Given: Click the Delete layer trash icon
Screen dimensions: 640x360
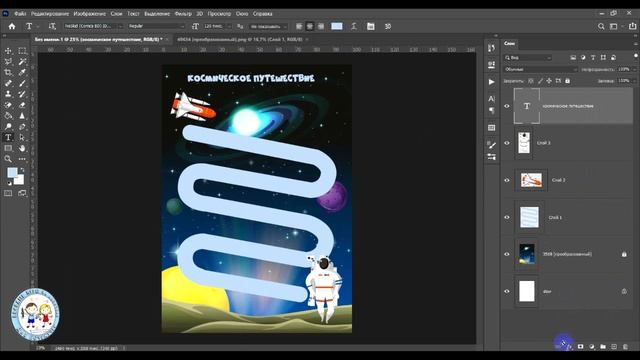Looking at the screenshot, I should [x=625, y=347].
